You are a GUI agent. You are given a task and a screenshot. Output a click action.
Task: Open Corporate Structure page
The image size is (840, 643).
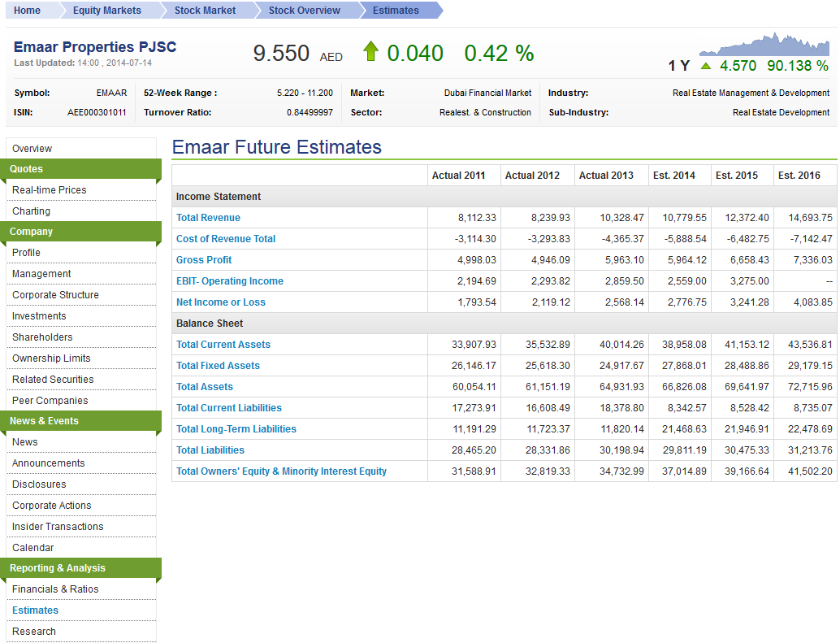pyautogui.click(x=56, y=295)
